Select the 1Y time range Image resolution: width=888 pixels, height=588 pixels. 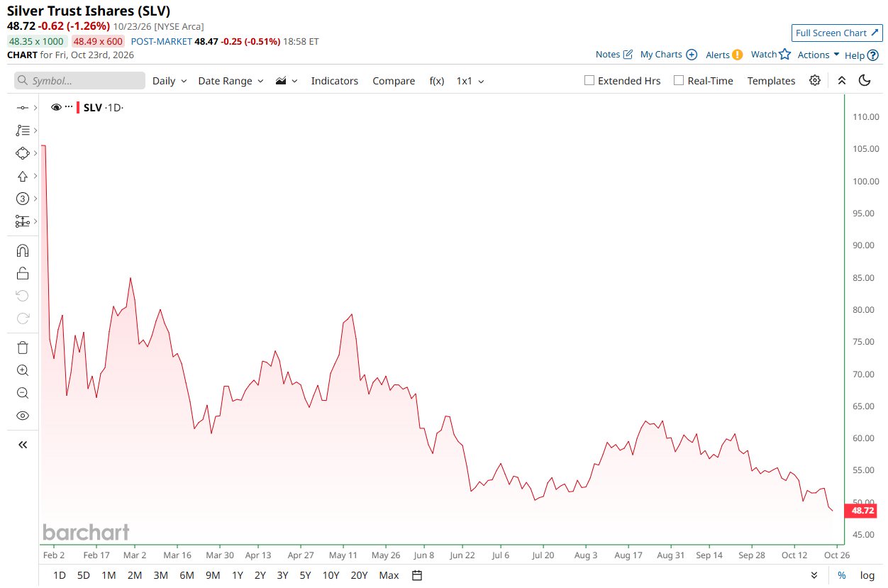[x=238, y=575]
